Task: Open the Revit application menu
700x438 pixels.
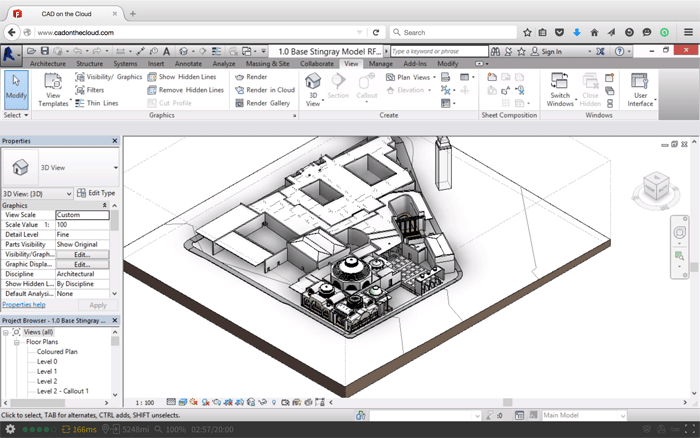Action: point(10,54)
